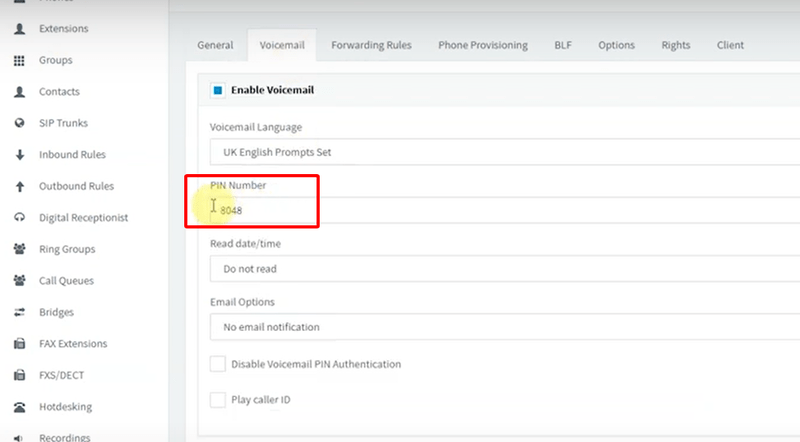Click the FAX Extensions icon

[19, 344]
